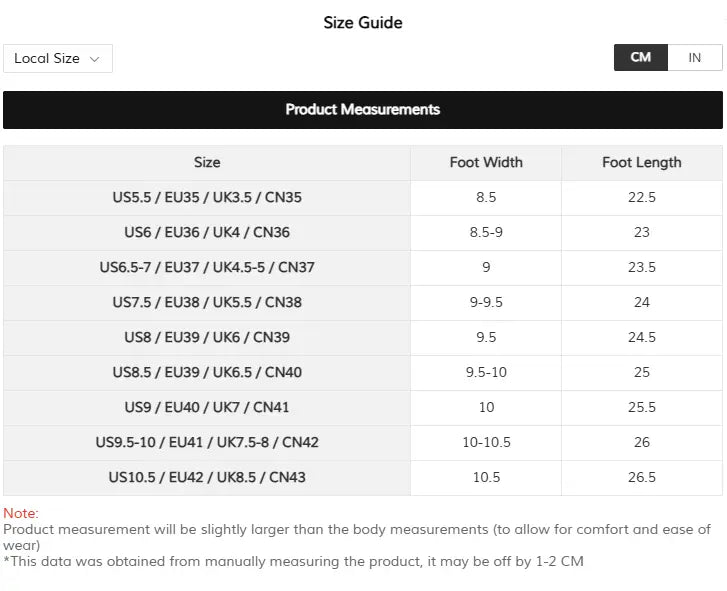This screenshot has height=591, width=727.
Task: Select the US8.5 / EU39 / CN40 row
Action: (363, 373)
